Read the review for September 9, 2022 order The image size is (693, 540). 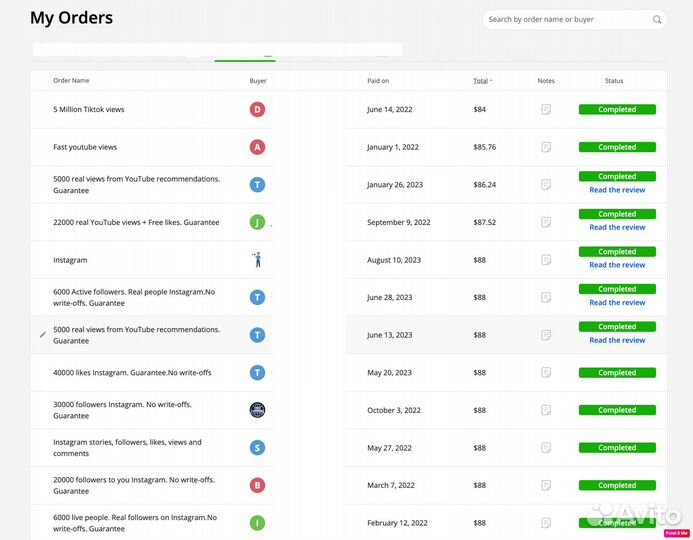click(617, 228)
